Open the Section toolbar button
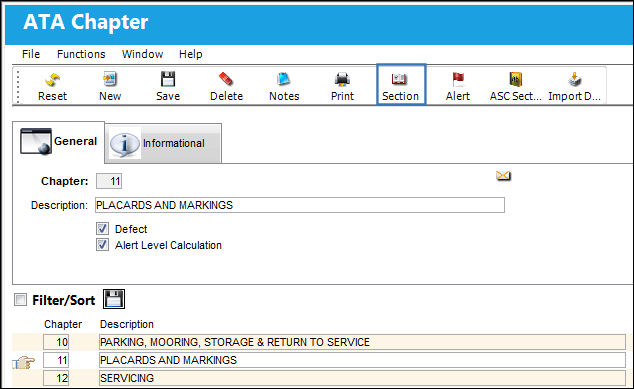The width and height of the screenshot is (634, 389). point(401,85)
